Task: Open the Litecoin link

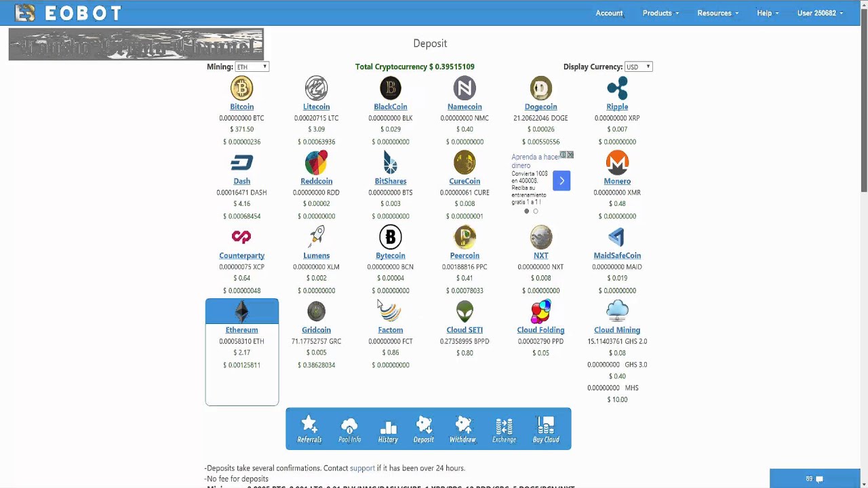Action: (316, 106)
